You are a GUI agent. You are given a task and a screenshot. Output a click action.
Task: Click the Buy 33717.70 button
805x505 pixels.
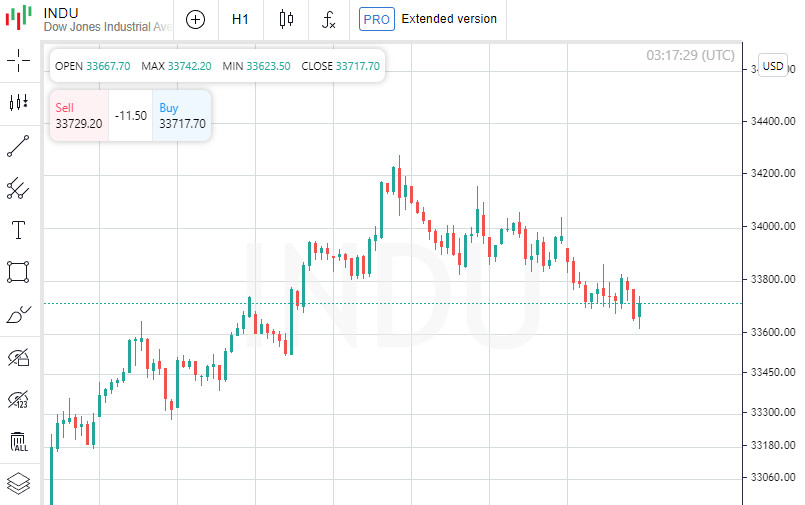click(182, 116)
